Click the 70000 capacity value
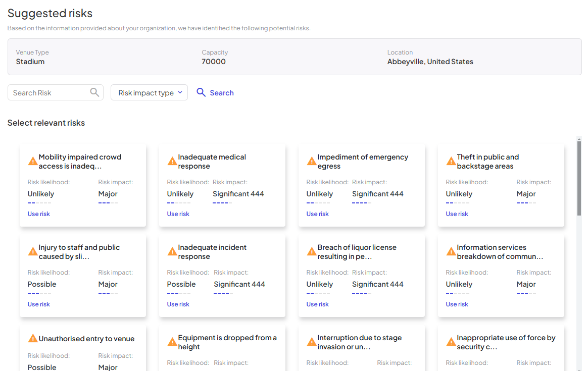The image size is (588, 371). [214, 62]
